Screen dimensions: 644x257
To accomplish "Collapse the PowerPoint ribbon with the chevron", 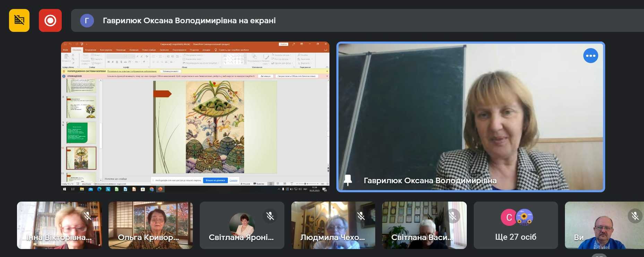I will [x=327, y=67].
